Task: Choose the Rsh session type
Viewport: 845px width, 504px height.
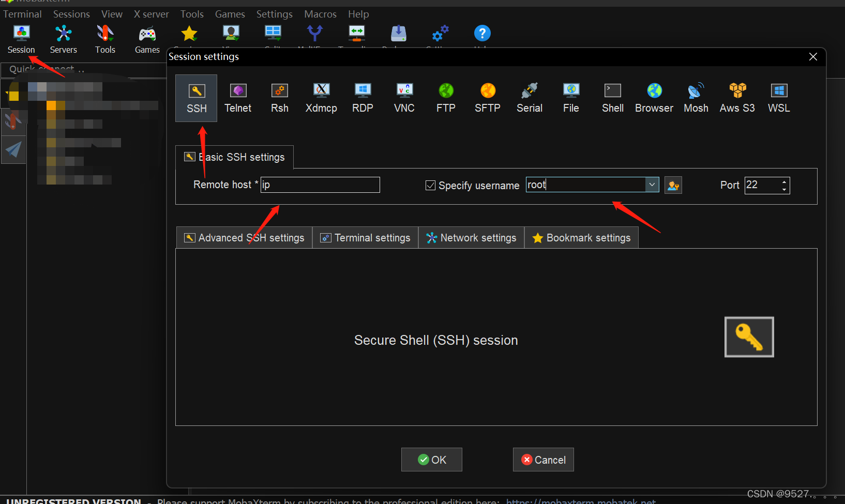Action: pyautogui.click(x=280, y=98)
